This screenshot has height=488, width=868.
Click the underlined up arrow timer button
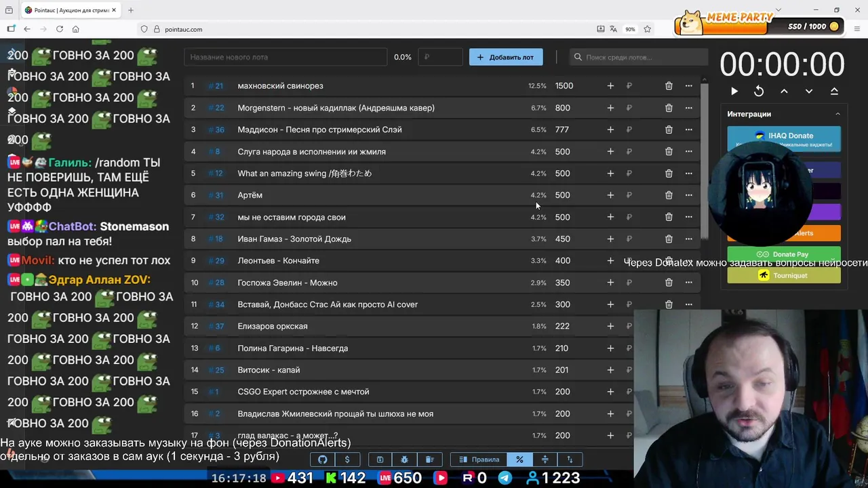pyautogui.click(x=834, y=91)
